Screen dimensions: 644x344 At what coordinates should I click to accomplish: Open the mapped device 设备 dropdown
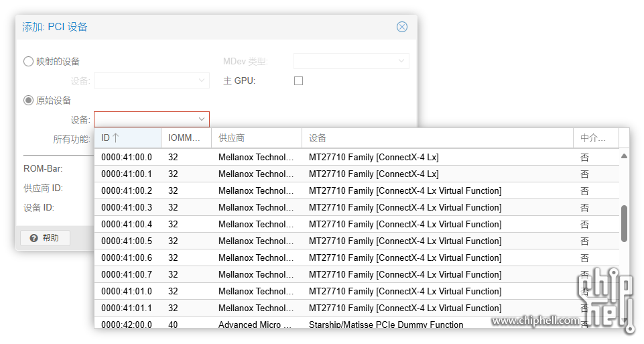click(x=151, y=80)
